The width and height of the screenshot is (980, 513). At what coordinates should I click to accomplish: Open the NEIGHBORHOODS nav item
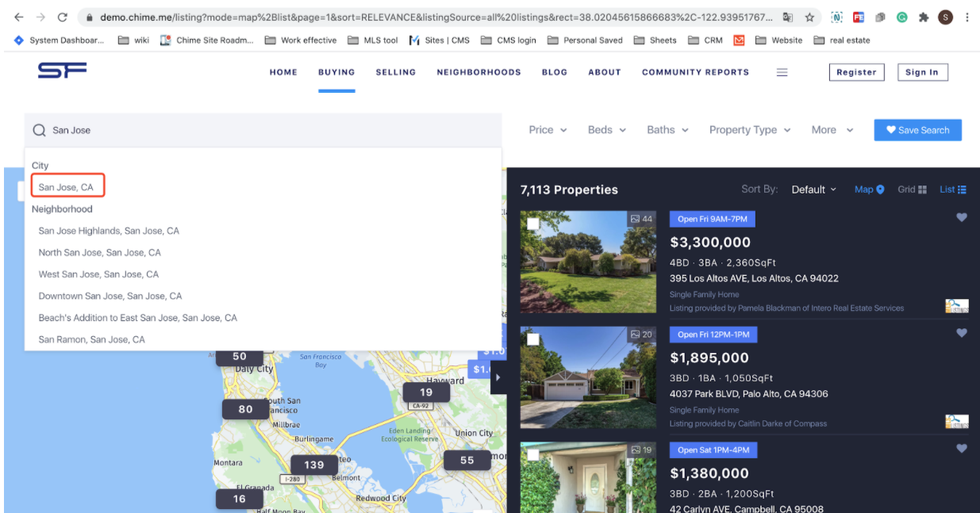coord(478,72)
